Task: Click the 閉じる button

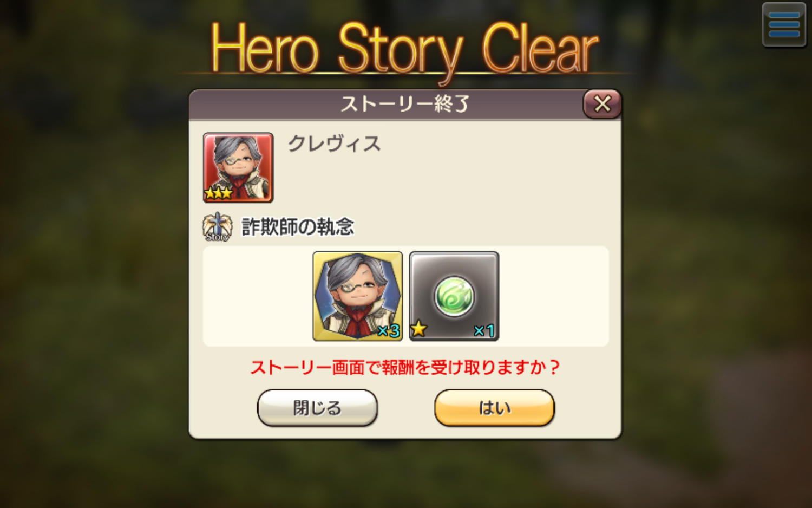Action: point(317,408)
